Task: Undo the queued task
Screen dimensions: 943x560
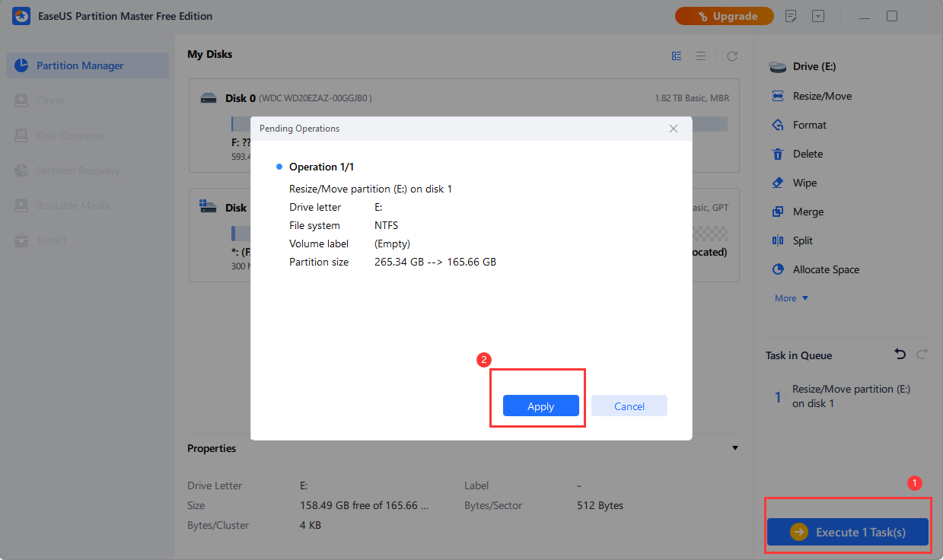Action: click(x=900, y=355)
